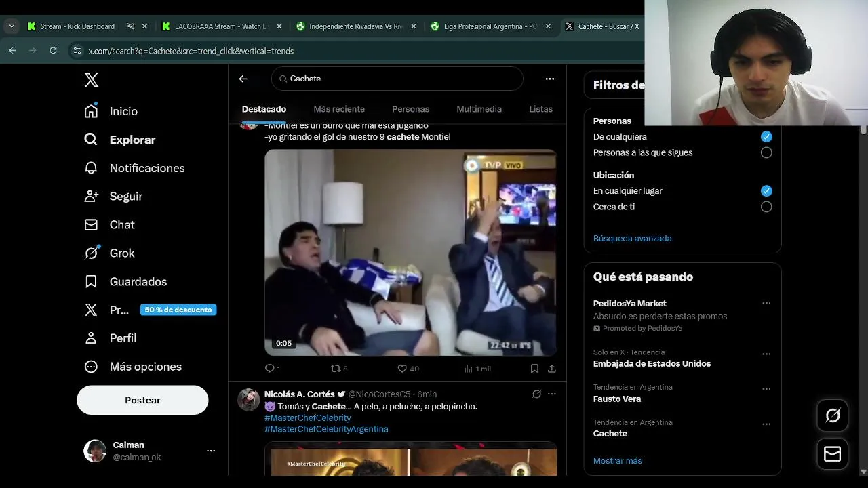This screenshot has width=868, height=488.
Task: Open the #MasterChefCelebrity hashtag
Action: coord(308,418)
